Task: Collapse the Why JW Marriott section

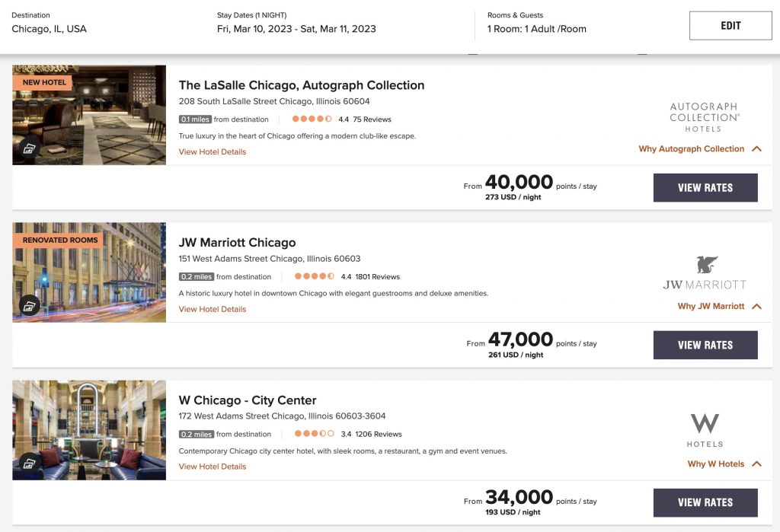Action: point(755,306)
